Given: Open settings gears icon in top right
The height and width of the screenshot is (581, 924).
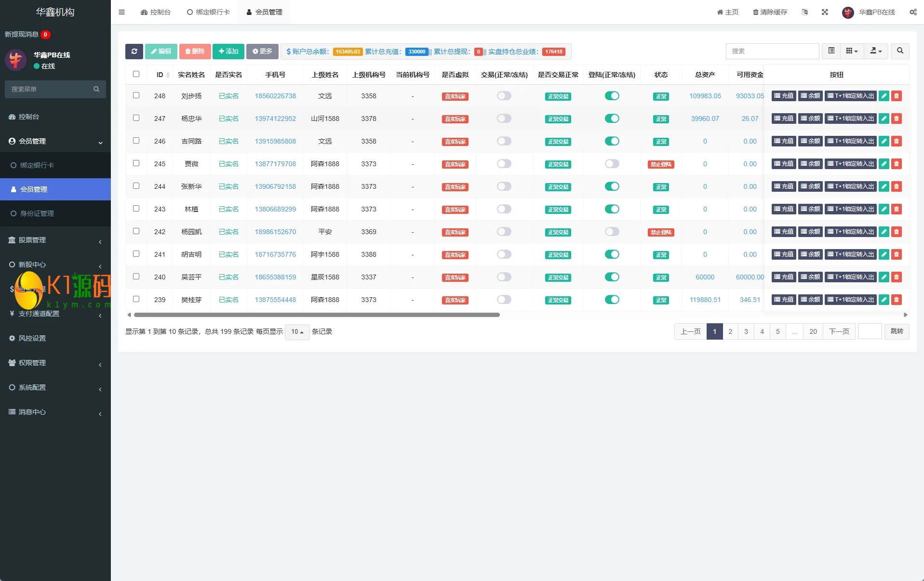Looking at the screenshot, I should click(x=913, y=12).
